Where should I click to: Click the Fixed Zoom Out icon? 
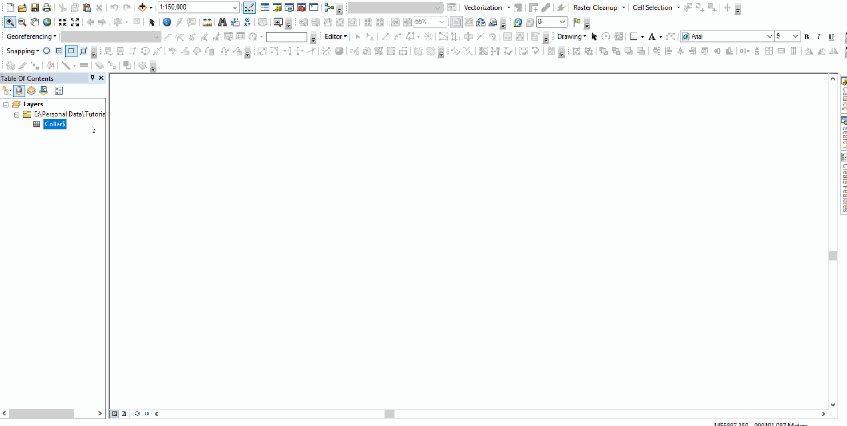(75, 22)
